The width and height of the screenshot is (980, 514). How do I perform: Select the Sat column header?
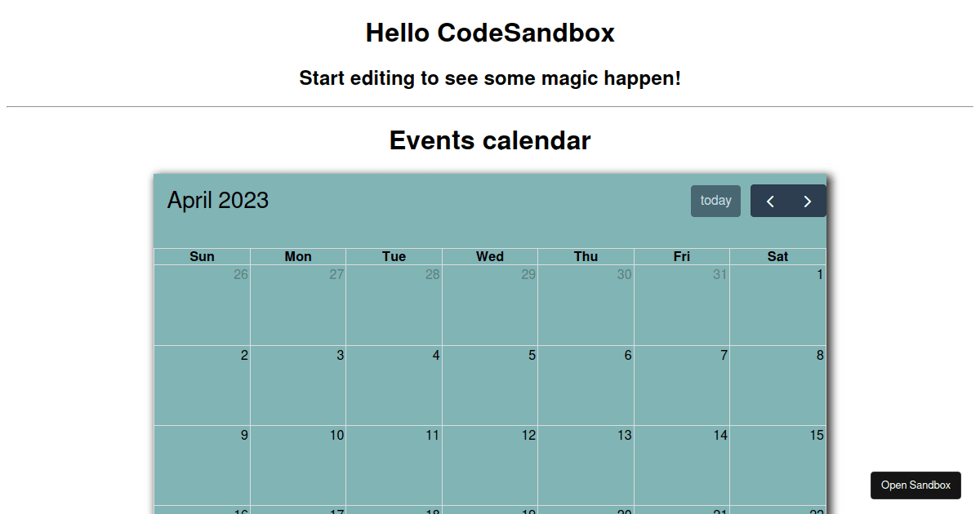click(777, 256)
